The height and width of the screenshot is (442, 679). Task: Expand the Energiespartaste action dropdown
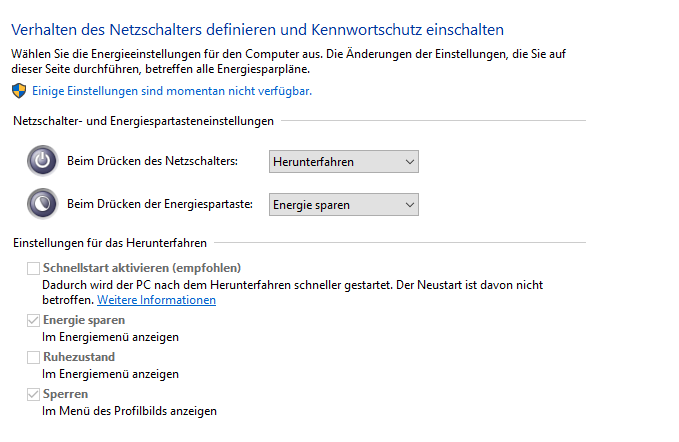click(343, 204)
